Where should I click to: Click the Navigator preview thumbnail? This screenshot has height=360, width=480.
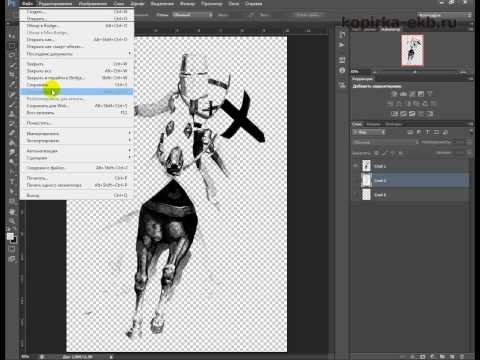click(412, 50)
